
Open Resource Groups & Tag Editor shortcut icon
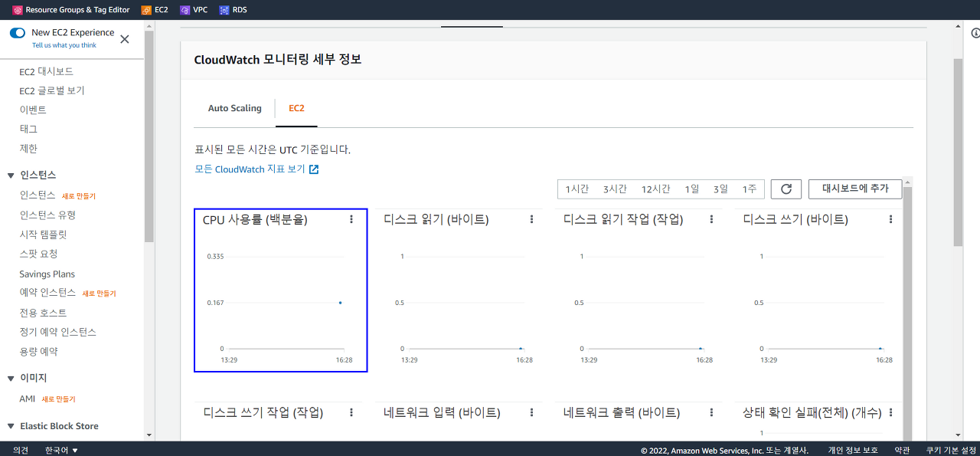(18, 10)
